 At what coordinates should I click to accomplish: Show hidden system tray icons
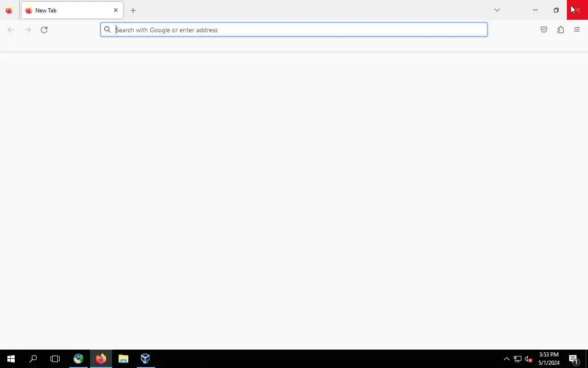click(507, 359)
